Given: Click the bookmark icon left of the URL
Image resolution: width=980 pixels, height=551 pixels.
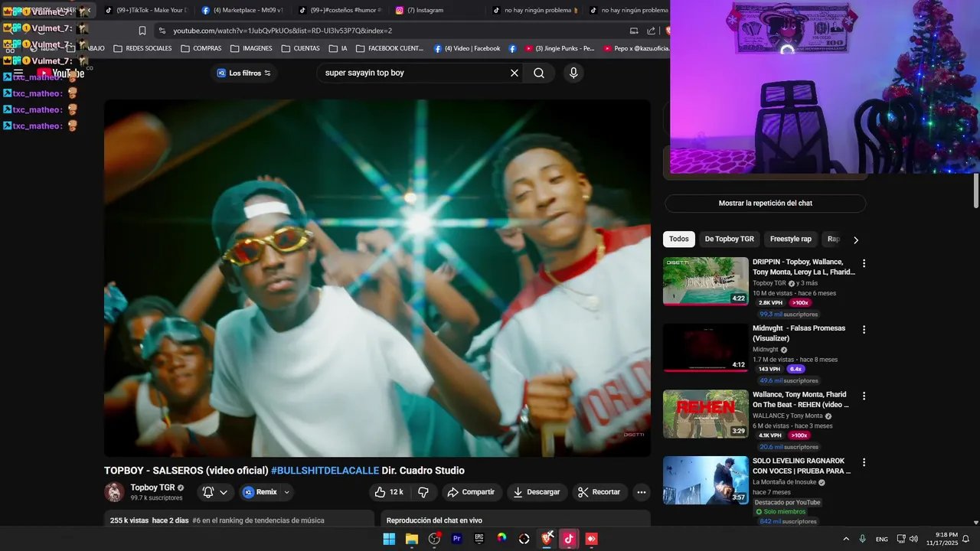Looking at the screenshot, I should (142, 31).
